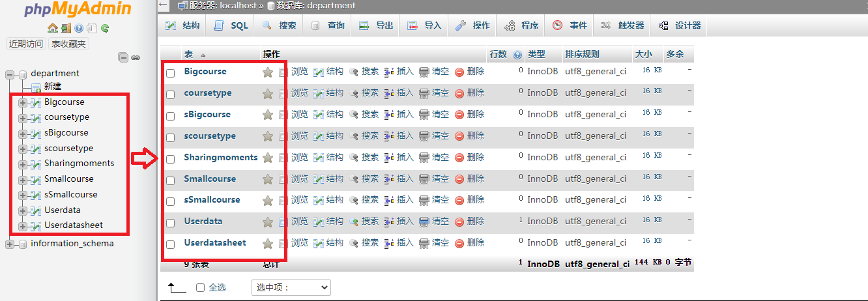Screen dimensions: 868x301
Task: Star the Userdata table as favorite
Action: point(268,222)
